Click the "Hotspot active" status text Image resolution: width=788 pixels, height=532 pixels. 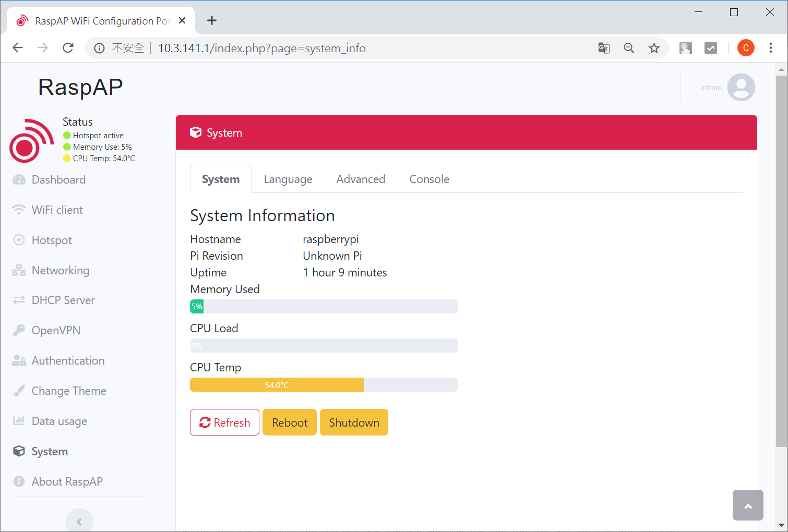click(98, 136)
